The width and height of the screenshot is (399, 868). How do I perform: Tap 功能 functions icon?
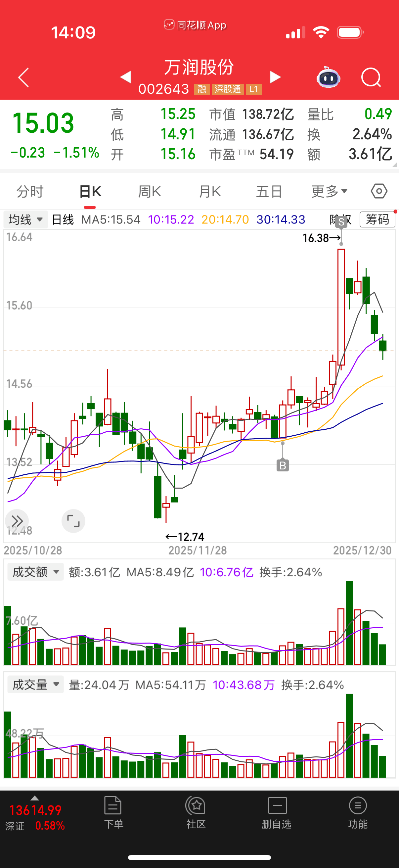pos(358,813)
